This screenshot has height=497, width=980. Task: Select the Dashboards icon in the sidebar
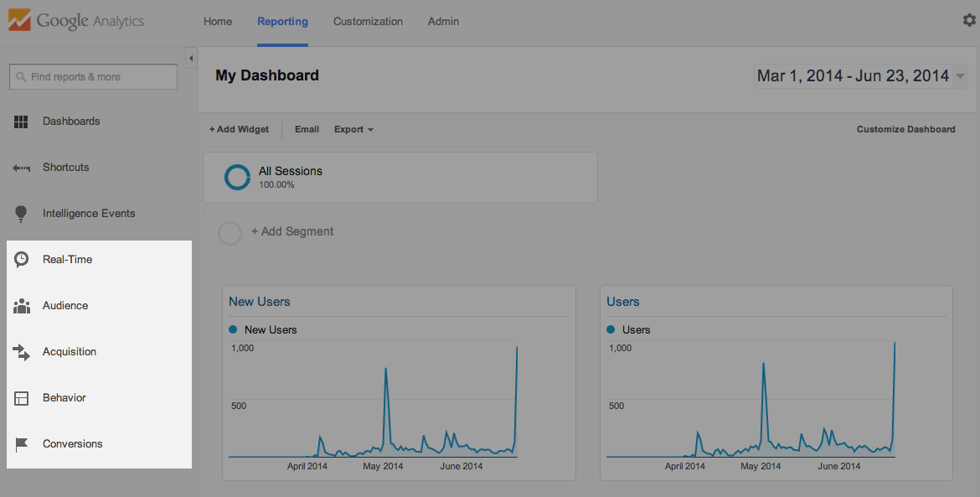pyautogui.click(x=21, y=121)
